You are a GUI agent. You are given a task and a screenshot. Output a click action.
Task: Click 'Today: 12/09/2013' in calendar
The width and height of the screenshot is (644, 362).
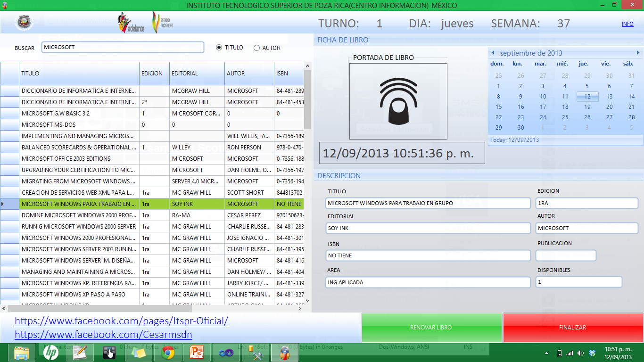514,140
